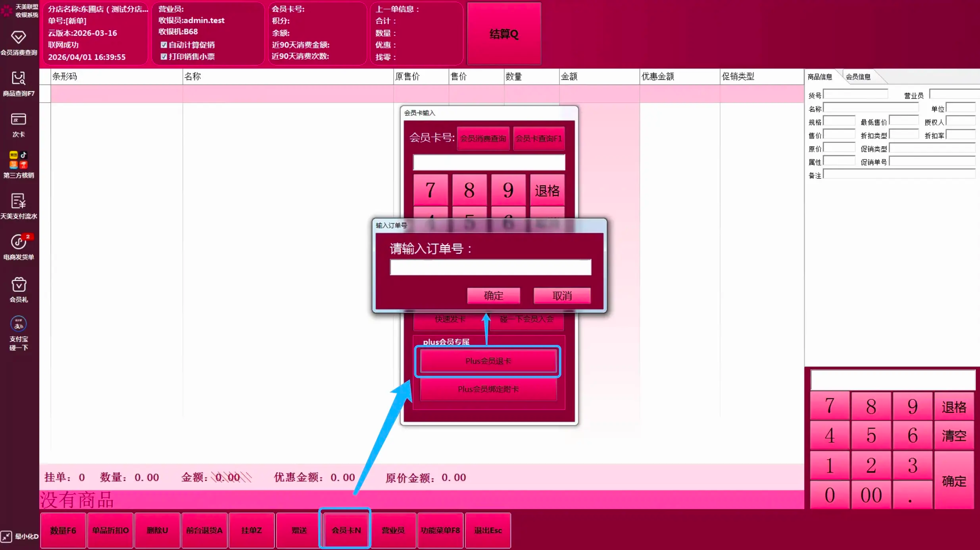Toggle 打印销售小票 checkbox

coord(163,57)
